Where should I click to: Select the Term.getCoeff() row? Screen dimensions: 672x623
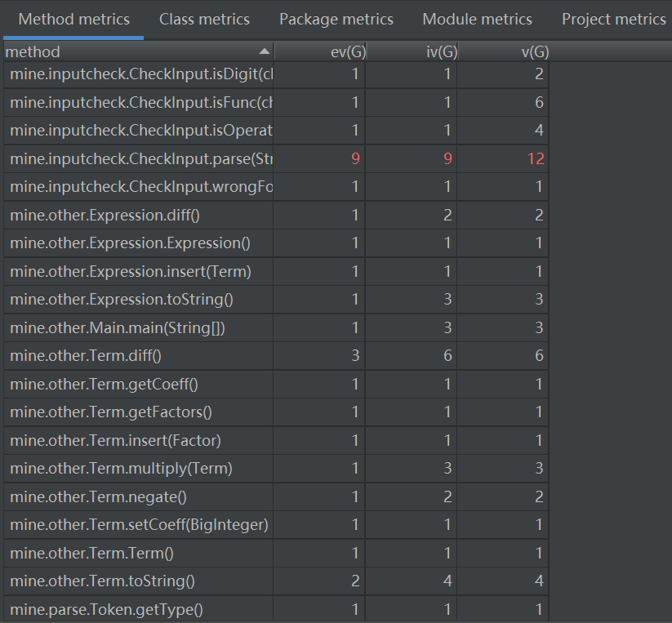point(276,384)
